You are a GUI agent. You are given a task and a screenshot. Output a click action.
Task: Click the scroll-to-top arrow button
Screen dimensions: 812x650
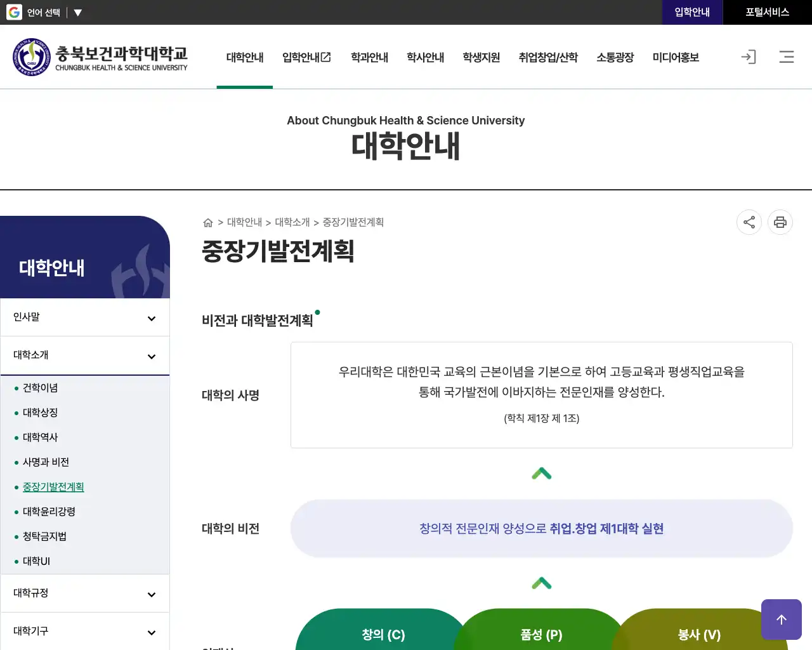[782, 620]
